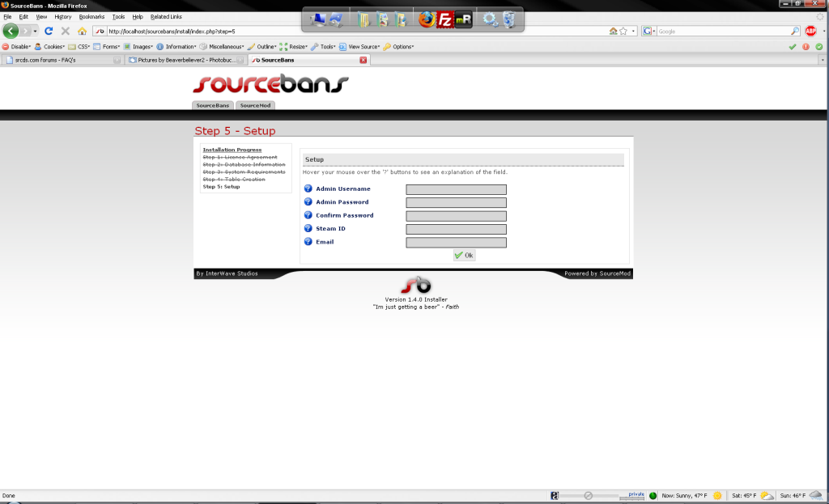Click the help icon next to Steam ID
The width and height of the screenshot is (829, 504).
pyautogui.click(x=308, y=228)
